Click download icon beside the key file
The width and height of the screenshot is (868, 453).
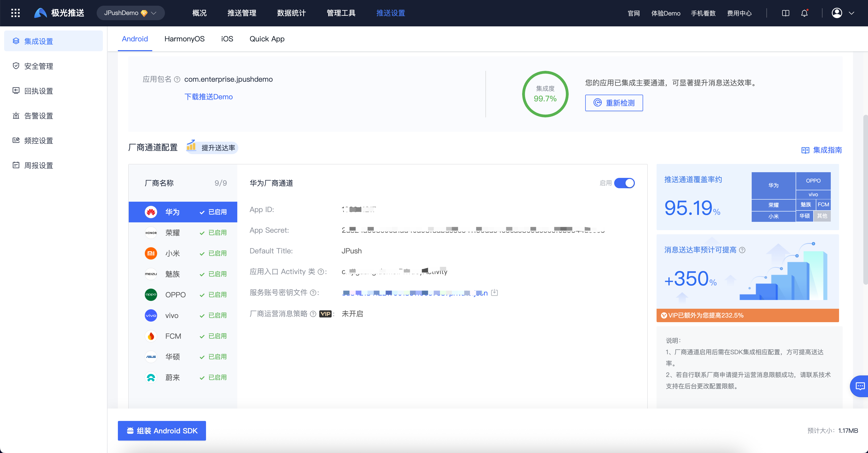point(494,293)
